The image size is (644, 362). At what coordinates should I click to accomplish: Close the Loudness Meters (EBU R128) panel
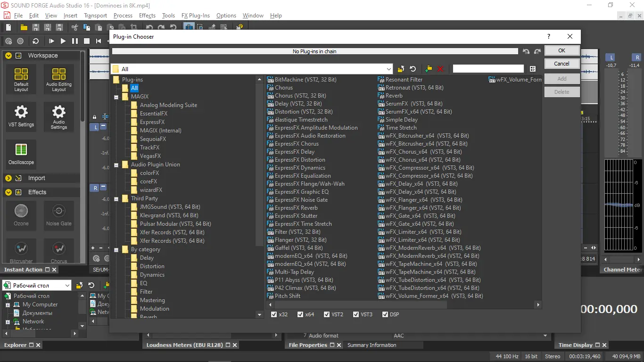[234, 345]
